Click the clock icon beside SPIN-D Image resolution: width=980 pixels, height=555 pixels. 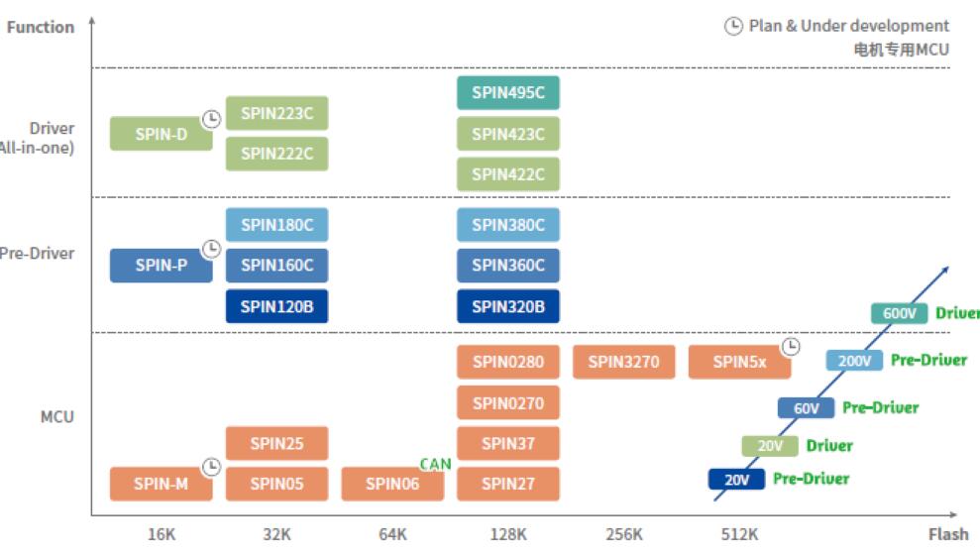(211, 118)
